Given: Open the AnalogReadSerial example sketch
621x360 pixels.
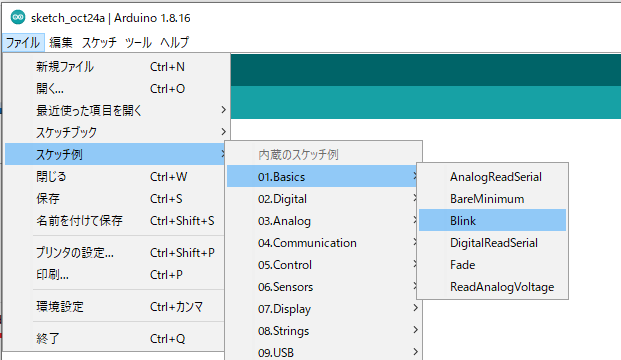Looking at the screenshot, I should click(492, 177).
